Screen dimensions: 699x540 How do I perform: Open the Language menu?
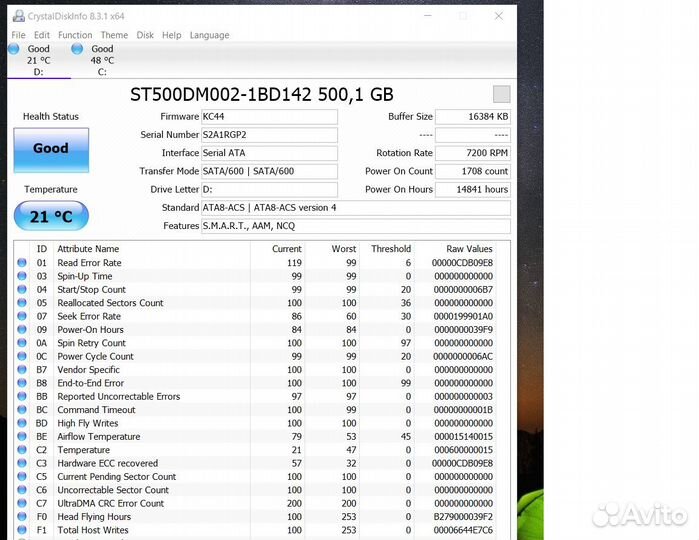click(x=209, y=35)
